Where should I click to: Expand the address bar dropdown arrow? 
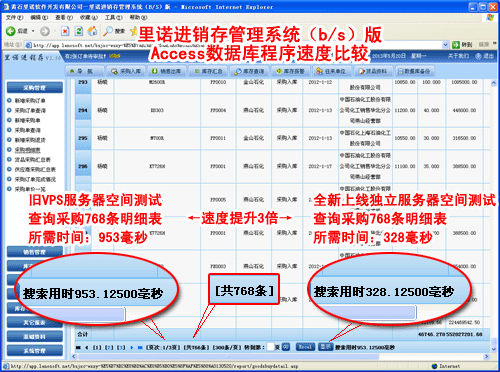coord(445,44)
